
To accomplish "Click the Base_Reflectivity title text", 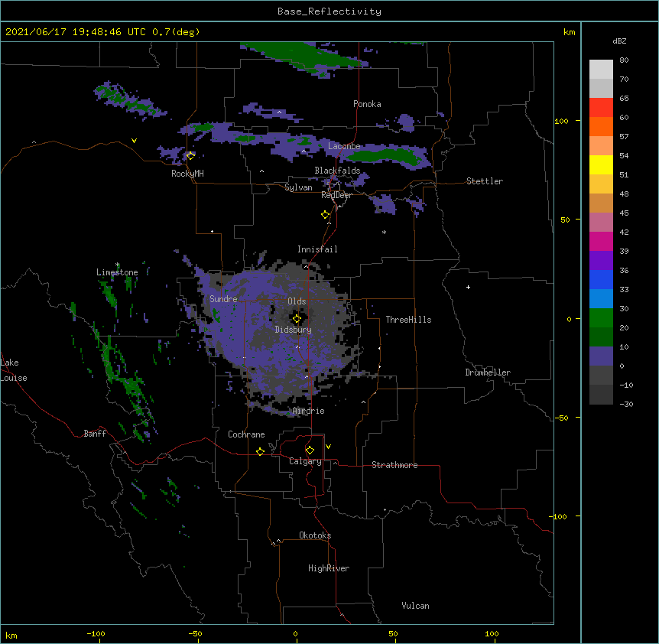I will tap(329, 11).
